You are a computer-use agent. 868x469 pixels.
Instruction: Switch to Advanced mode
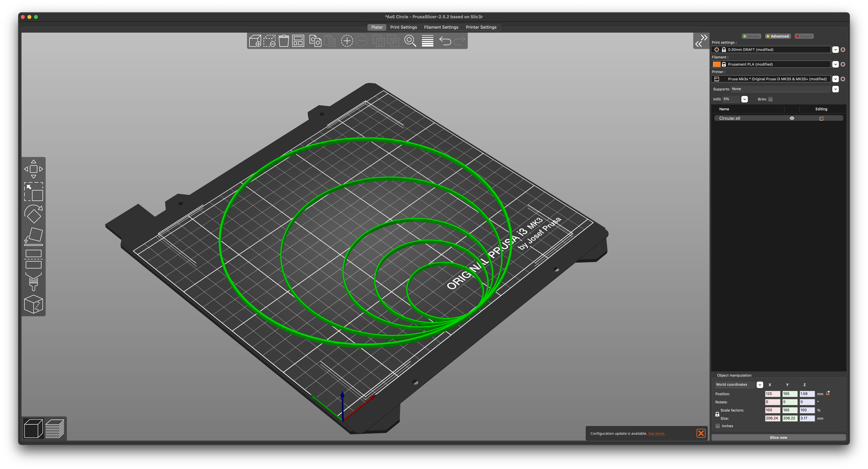778,36
